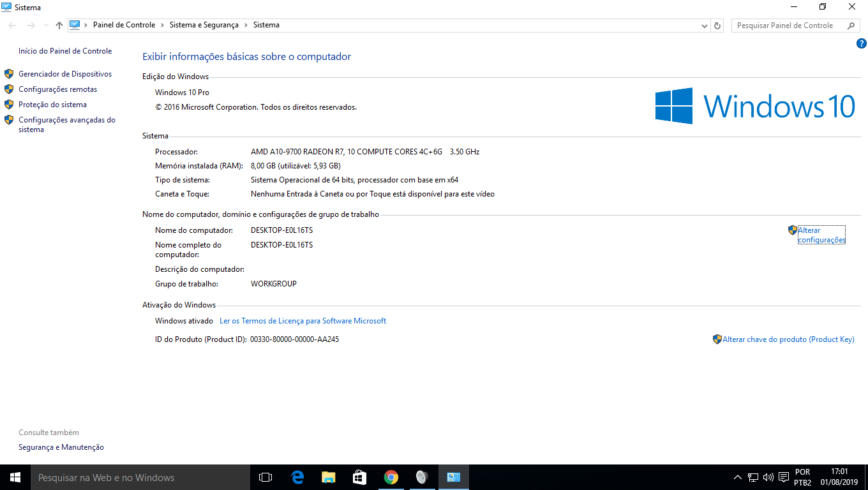Go up one level with the up arrow
This screenshot has height=490, width=868.
[x=59, y=26]
